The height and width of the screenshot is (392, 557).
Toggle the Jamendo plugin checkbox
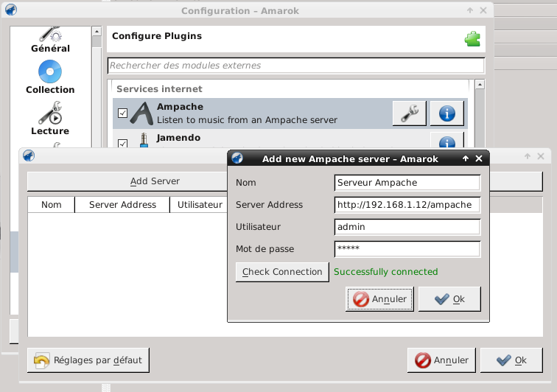(x=122, y=143)
